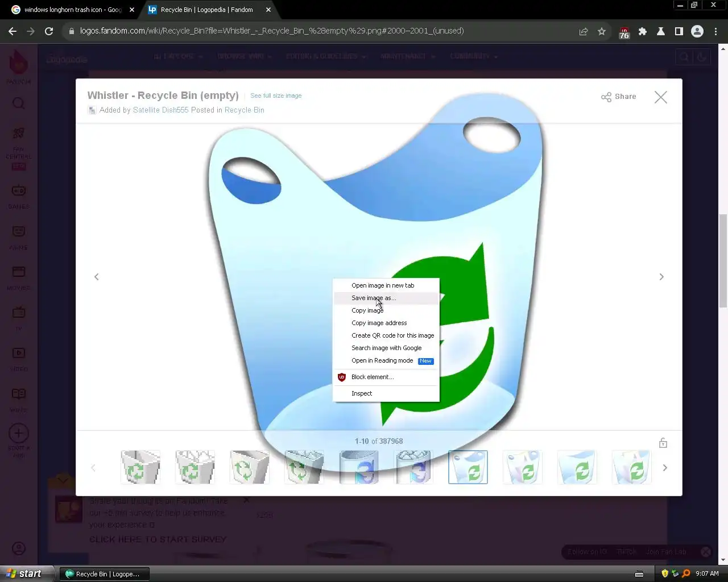Select the third recycle bin thumbnail
Viewport: 728px width, 582px height.
(x=250, y=467)
